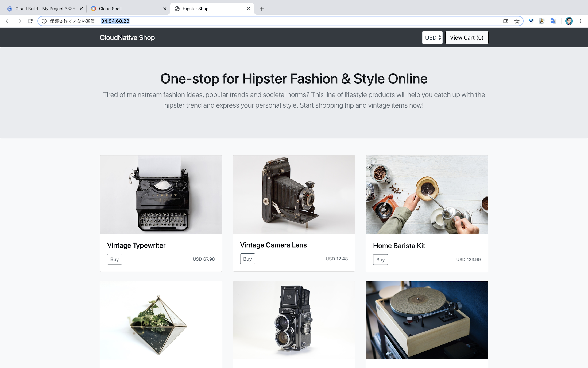Image resolution: width=588 pixels, height=368 pixels.
Task: Click Buy button for Vintage Camera Lens
Action: pos(247,259)
